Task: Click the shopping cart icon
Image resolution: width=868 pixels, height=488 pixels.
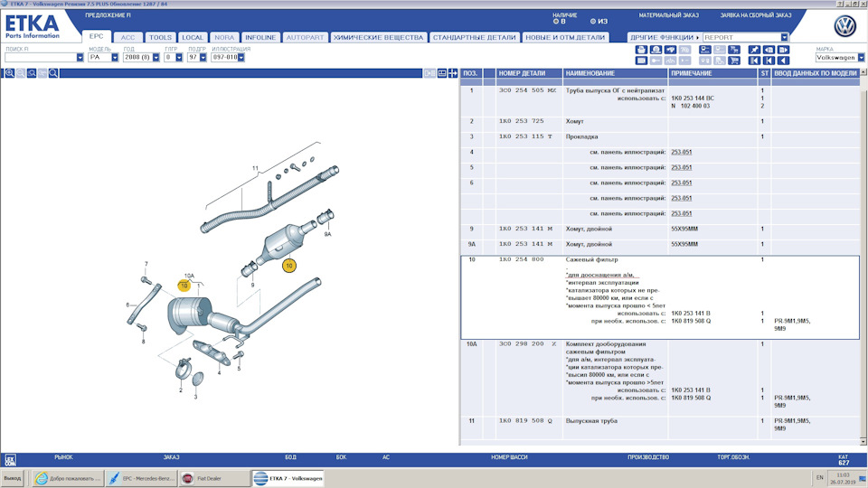Action: pyautogui.click(x=734, y=61)
